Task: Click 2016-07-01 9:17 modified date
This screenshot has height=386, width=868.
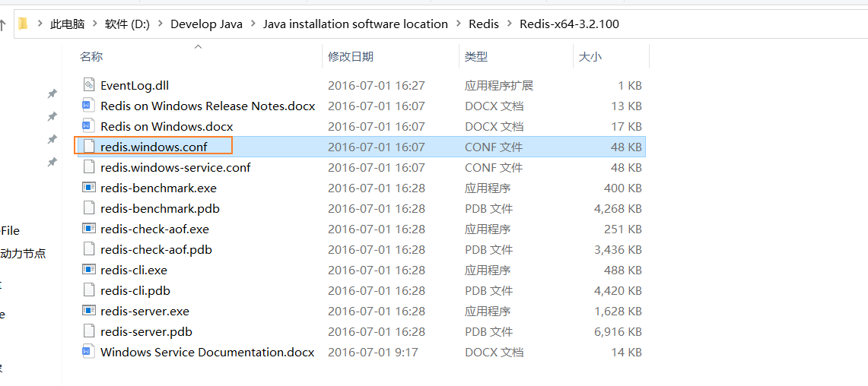Action: [x=373, y=353]
